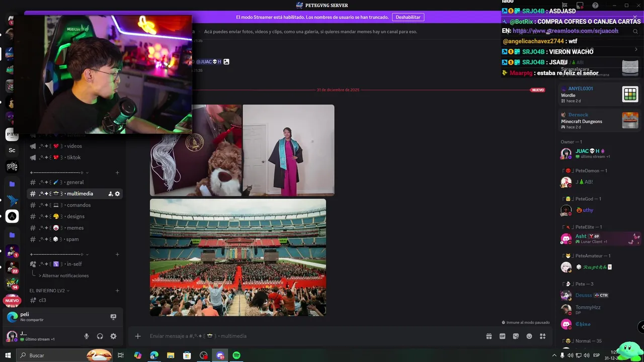Open the emoji picker
Screen dimensions: 644x362
[529, 336]
